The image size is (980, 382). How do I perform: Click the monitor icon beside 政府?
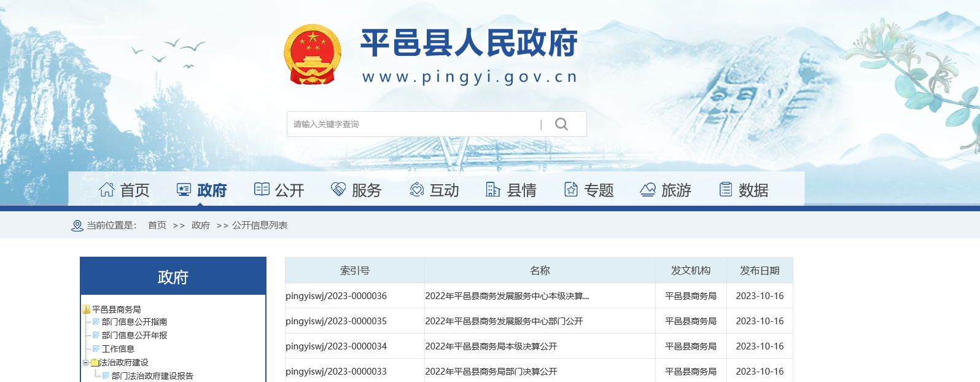[x=184, y=190]
